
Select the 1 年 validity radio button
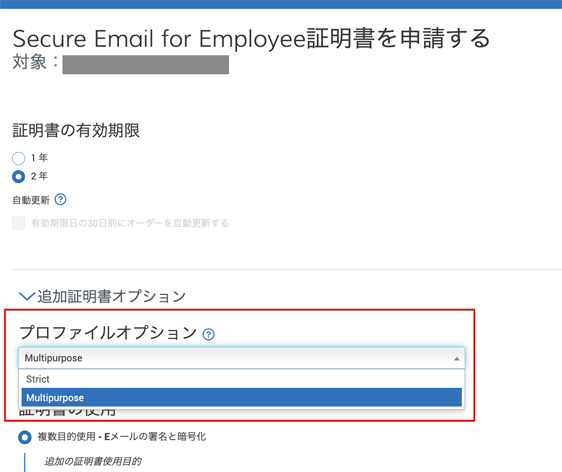[19, 158]
